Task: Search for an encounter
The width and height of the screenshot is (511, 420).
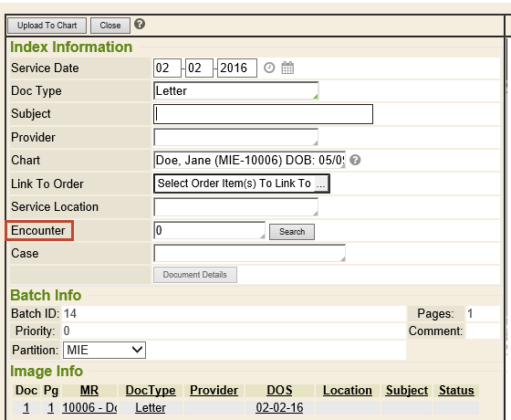Action: pos(292,232)
